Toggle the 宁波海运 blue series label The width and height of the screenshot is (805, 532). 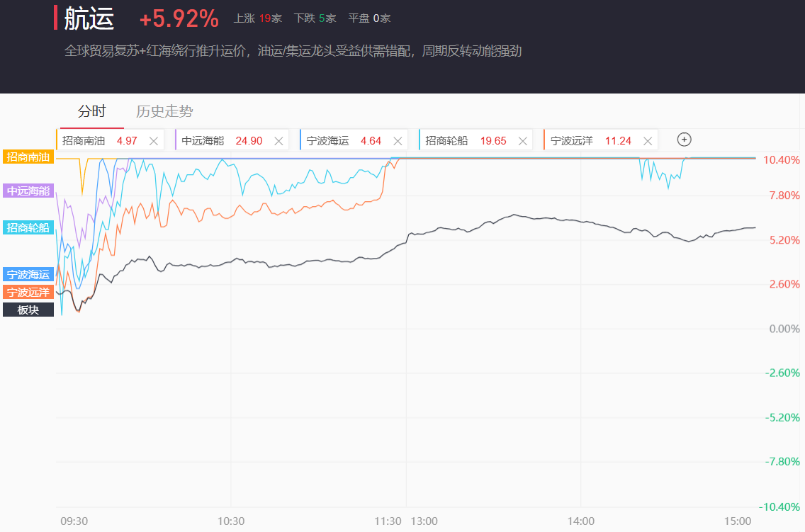click(x=28, y=274)
